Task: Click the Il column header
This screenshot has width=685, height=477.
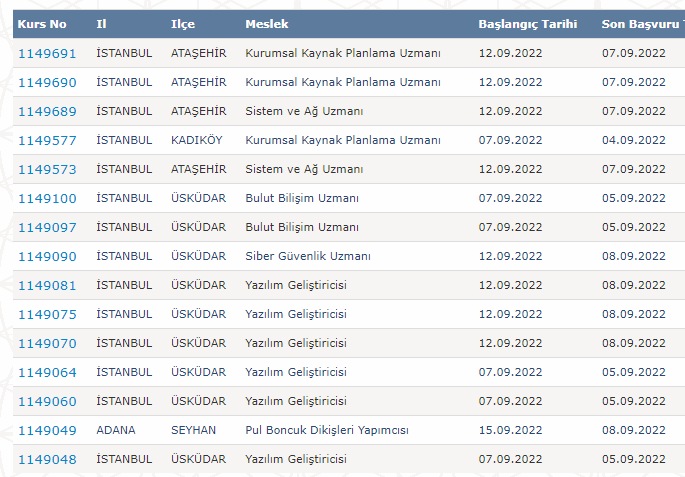Action: point(101,24)
